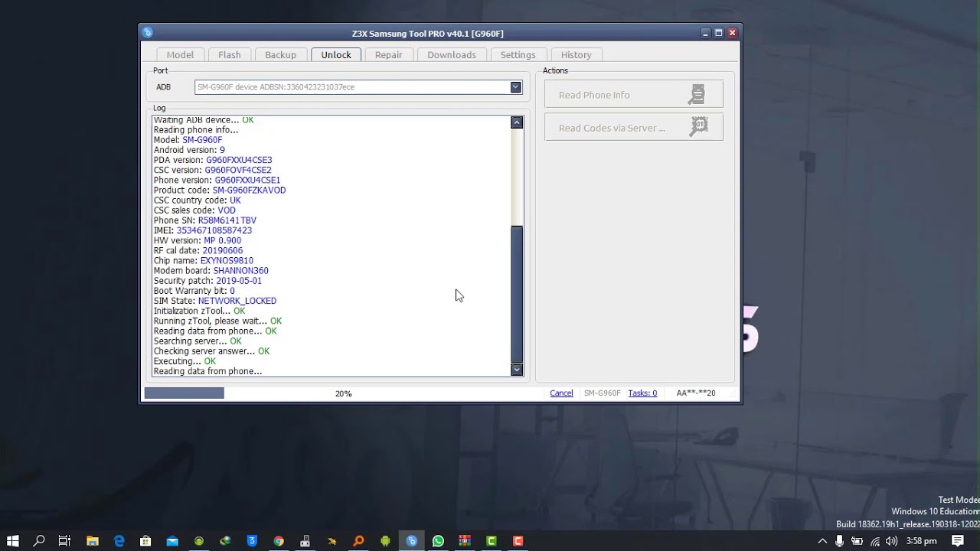980x551 pixels.
Task: Close the Z3X Samsung Tool window
Action: coord(732,33)
